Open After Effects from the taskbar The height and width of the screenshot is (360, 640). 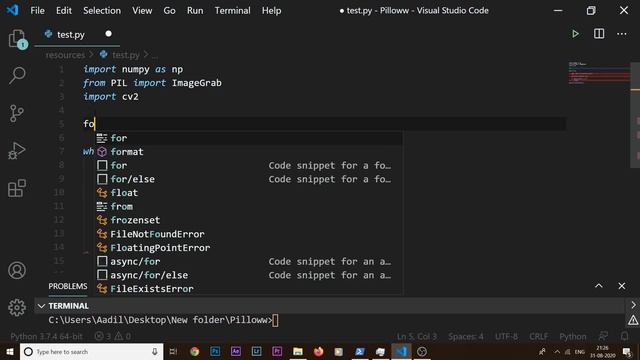click(x=236, y=351)
